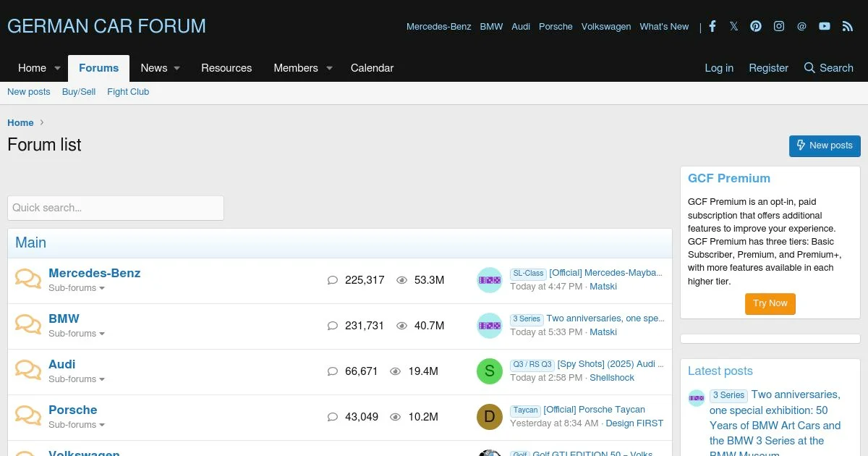
Task: Open the BMW forum title
Action: (x=64, y=319)
